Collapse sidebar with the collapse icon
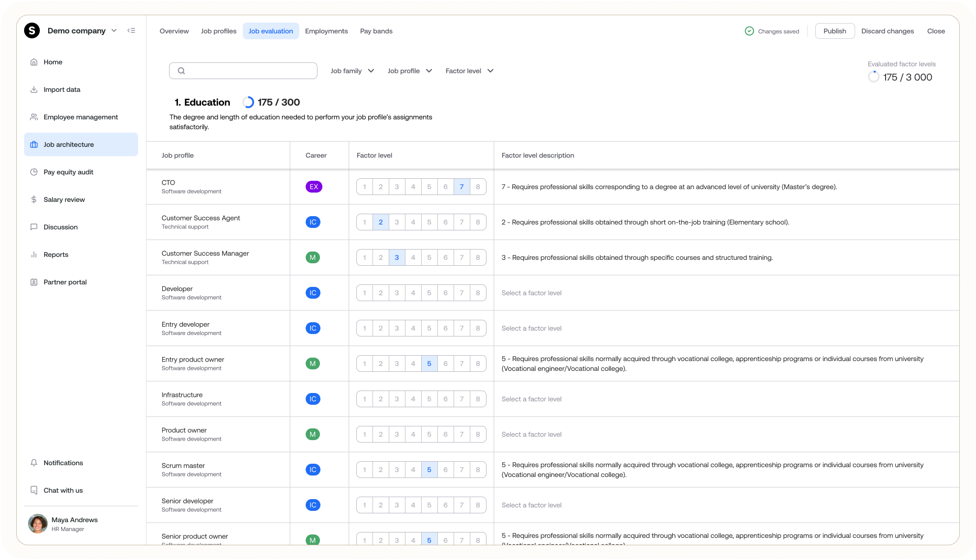976x560 pixels. tap(131, 30)
